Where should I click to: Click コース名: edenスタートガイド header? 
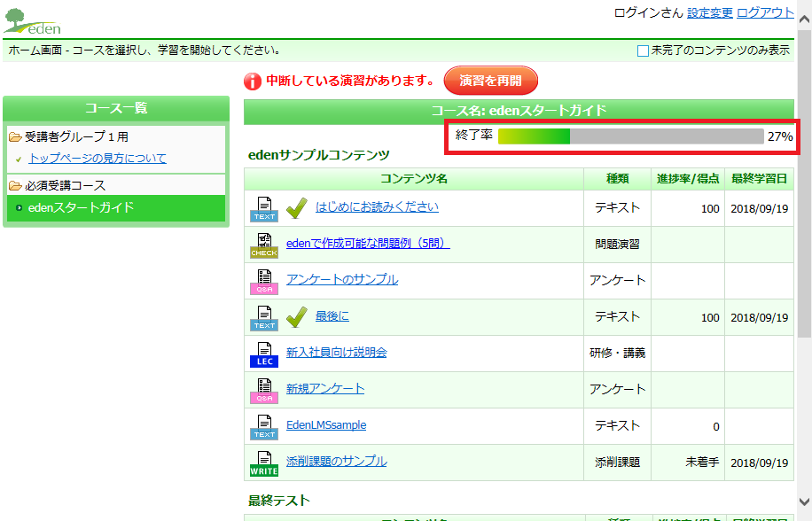tap(519, 111)
